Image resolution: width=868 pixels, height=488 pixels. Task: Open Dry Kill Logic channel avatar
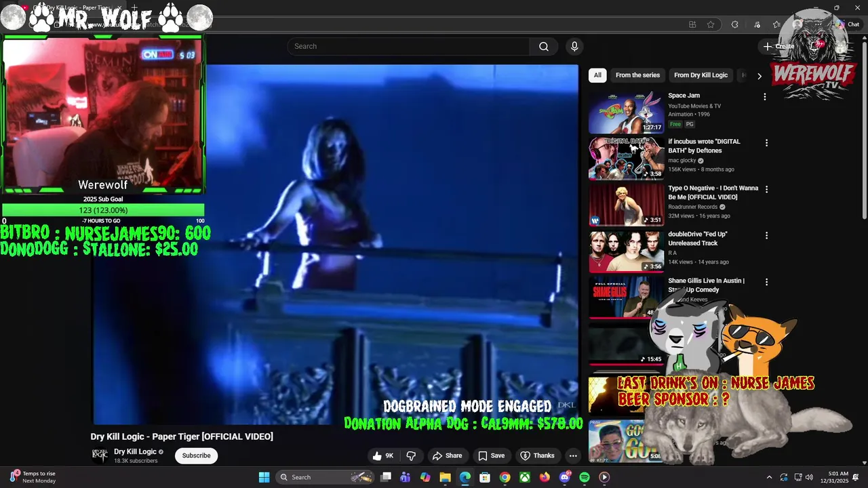pyautogui.click(x=100, y=455)
